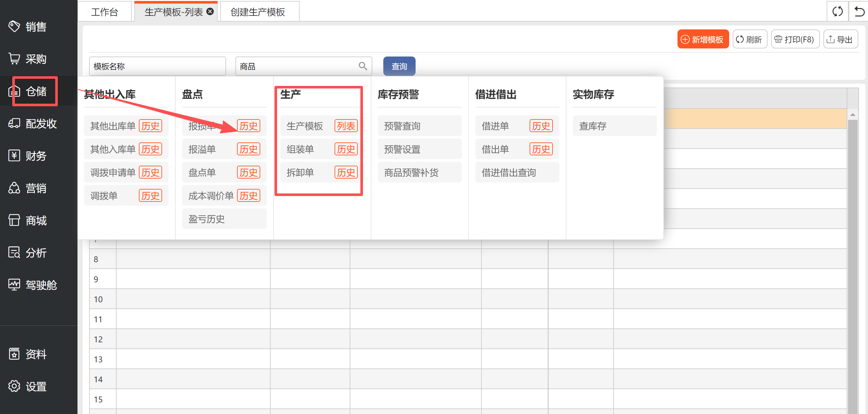Open 其他入库单 menu entry
Screen dimensions: 868x414
[113, 149]
